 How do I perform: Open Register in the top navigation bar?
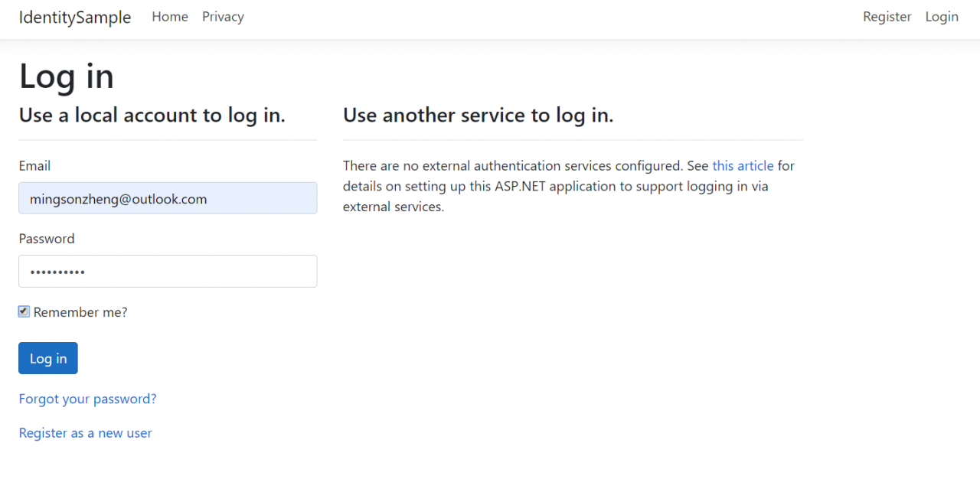tap(887, 17)
